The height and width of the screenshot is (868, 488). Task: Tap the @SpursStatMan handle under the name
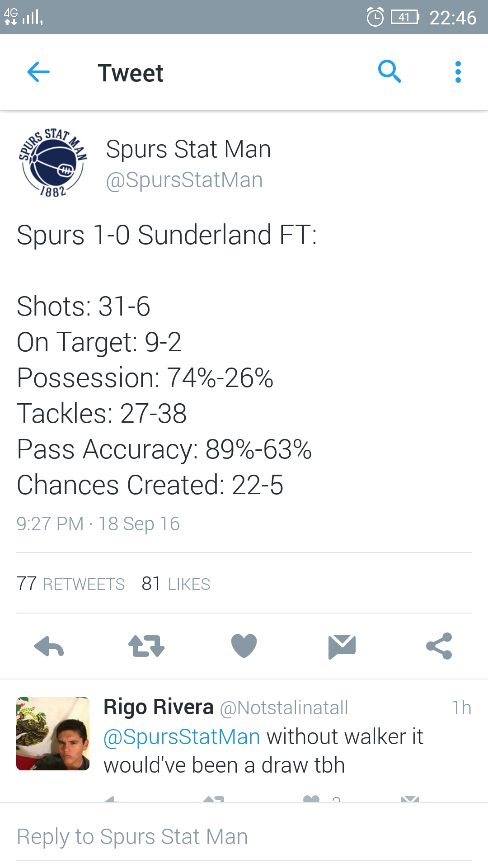click(184, 180)
